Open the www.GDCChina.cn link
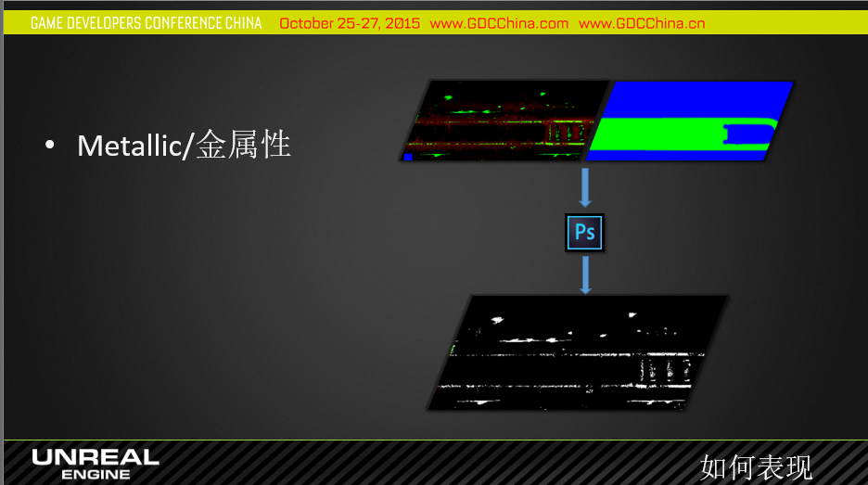868x485 pixels. [642, 23]
